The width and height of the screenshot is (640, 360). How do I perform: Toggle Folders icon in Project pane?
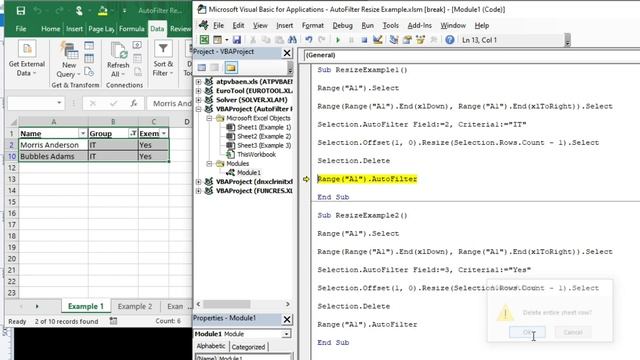231,68
